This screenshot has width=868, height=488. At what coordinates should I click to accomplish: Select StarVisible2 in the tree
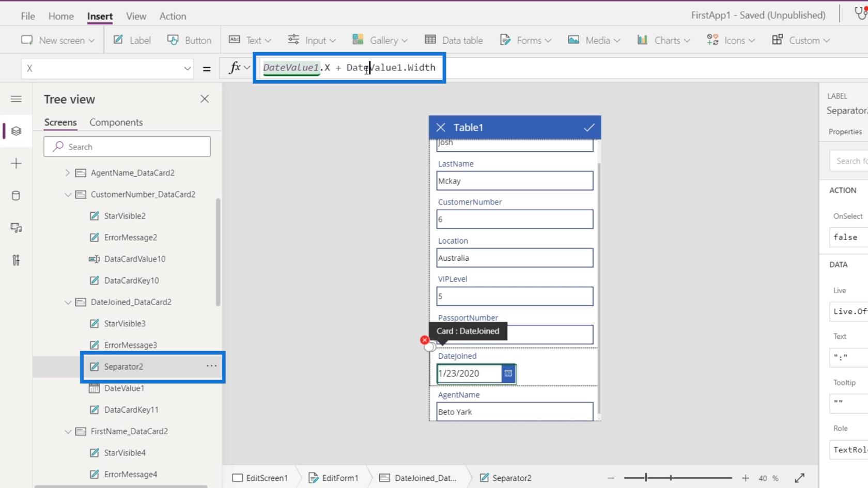pos(125,216)
